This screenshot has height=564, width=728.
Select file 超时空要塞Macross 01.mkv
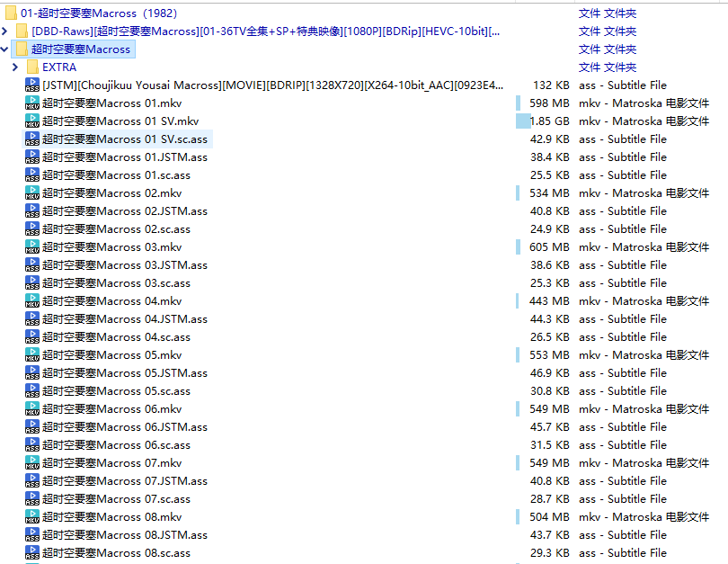[x=111, y=103]
